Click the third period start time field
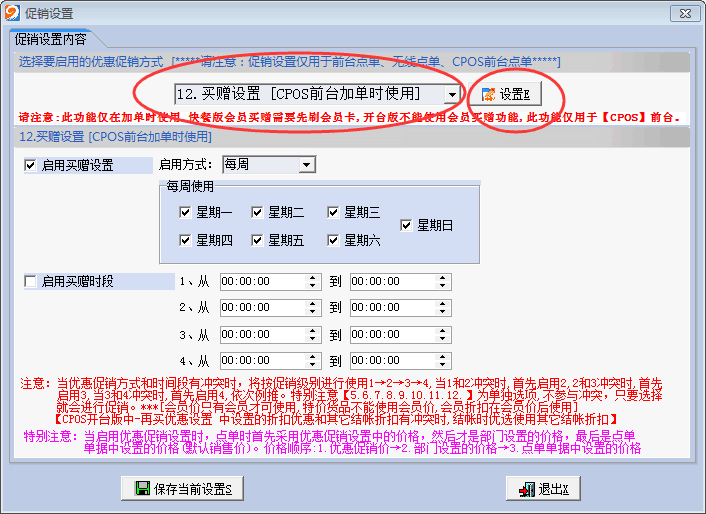Screen dimensions: 706x514 262,334
